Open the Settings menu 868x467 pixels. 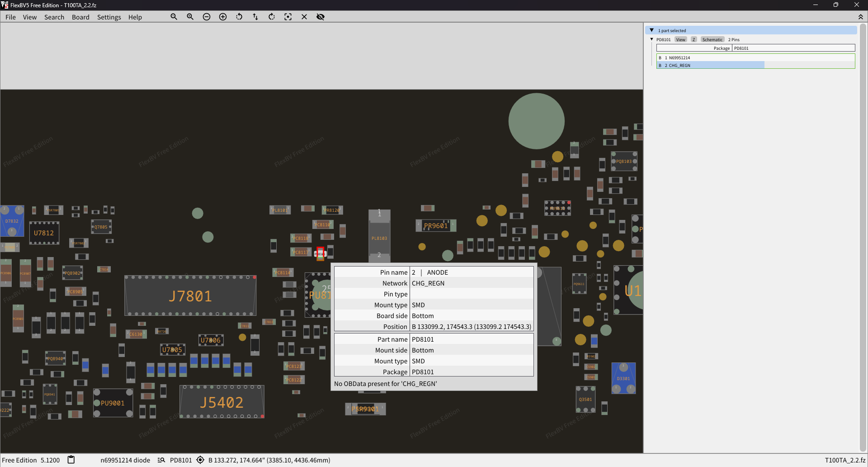(x=109, y=17)
